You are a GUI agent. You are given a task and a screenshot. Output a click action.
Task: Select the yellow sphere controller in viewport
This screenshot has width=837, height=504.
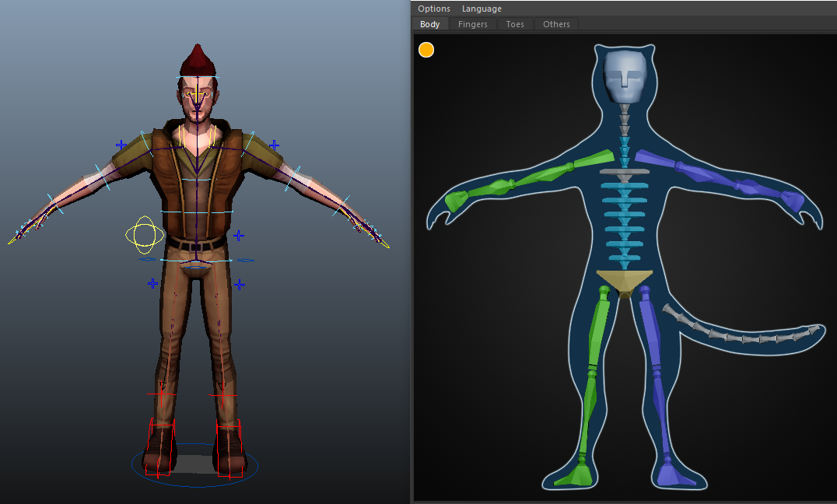tap(144, 235)
